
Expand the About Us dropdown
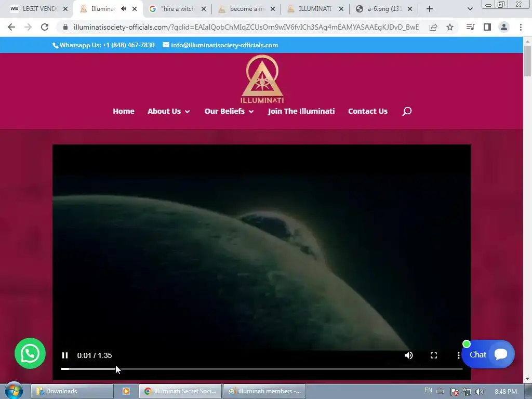[169, 111]
